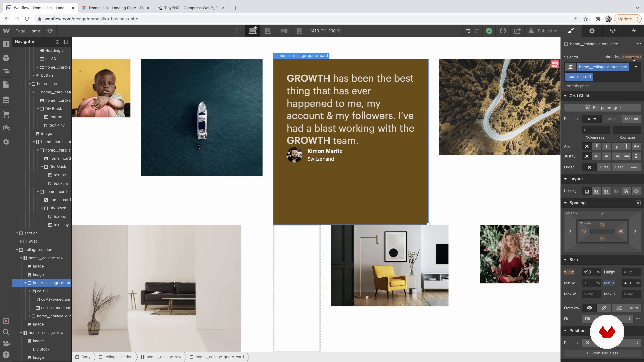Screen dimensions: 644x362
Task: Reload the browser page
Action: 27,19
